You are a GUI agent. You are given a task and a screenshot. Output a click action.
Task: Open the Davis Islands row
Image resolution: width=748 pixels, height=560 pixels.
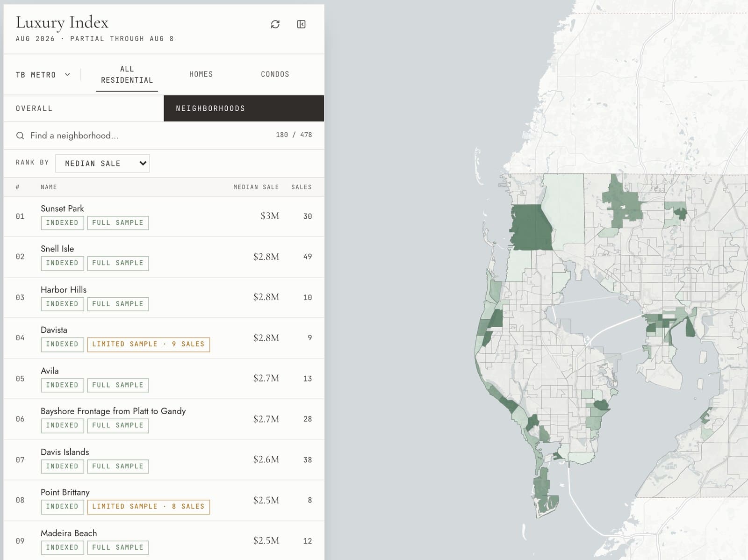tap(164, 460)
